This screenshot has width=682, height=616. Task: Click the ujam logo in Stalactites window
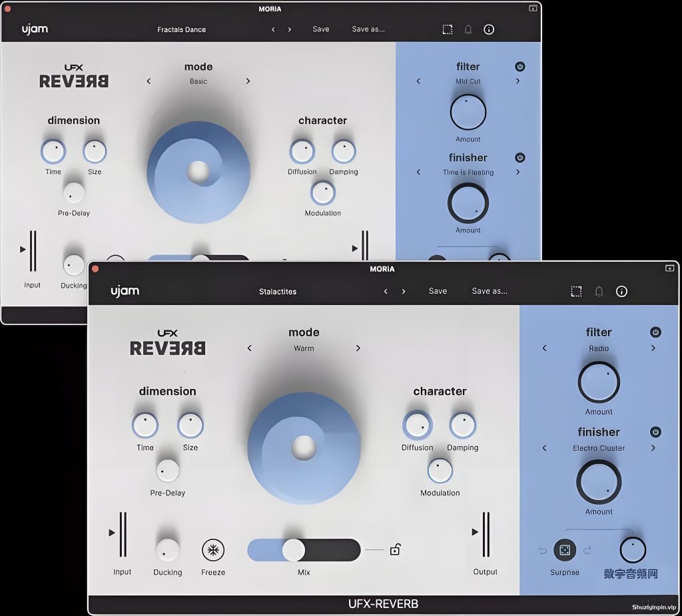(125, 290)
